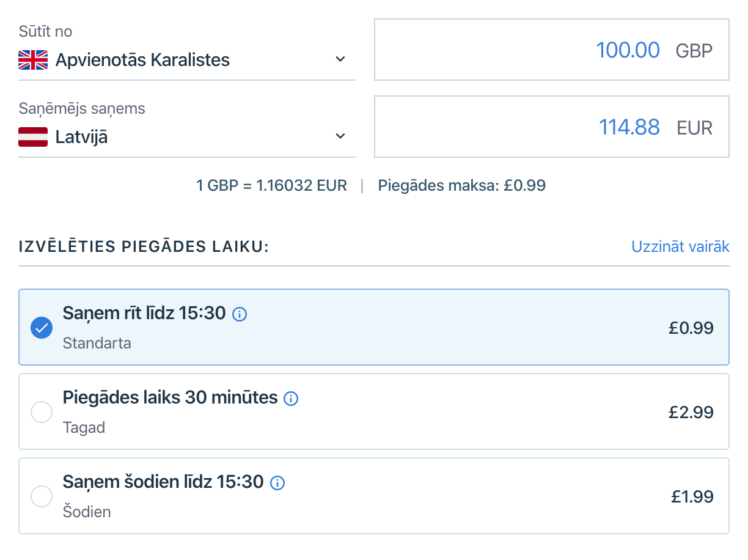This screenshot has height=560, width=748.
Task: Select the Šodien delivery radio button
Action: pos(42,496)
